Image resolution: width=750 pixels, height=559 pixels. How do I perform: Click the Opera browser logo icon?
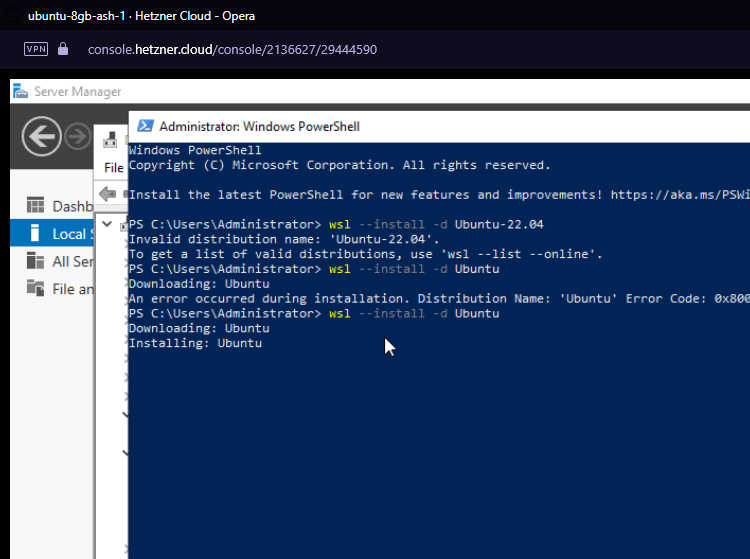tap(14, 16)
